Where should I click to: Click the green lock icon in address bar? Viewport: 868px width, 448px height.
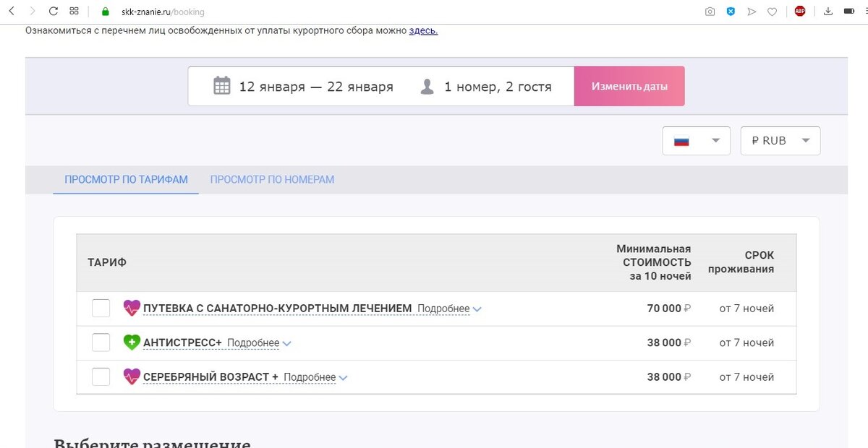coord(104,12)
